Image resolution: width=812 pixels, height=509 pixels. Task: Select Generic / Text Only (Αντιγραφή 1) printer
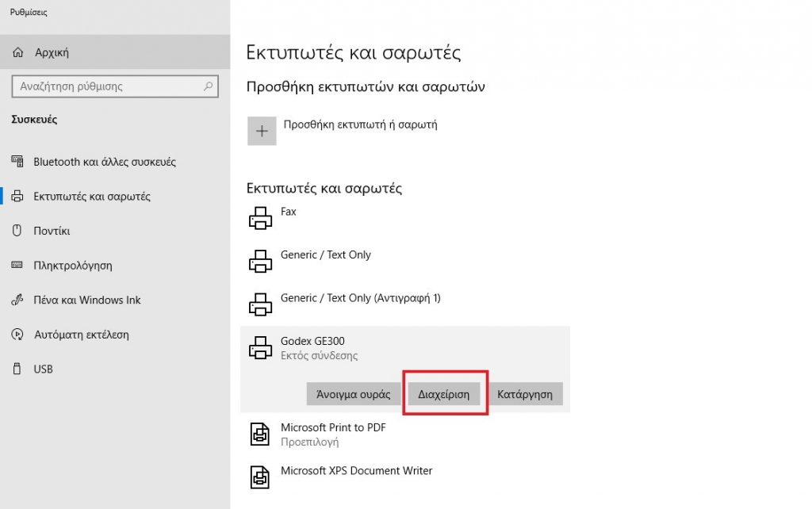360,298
